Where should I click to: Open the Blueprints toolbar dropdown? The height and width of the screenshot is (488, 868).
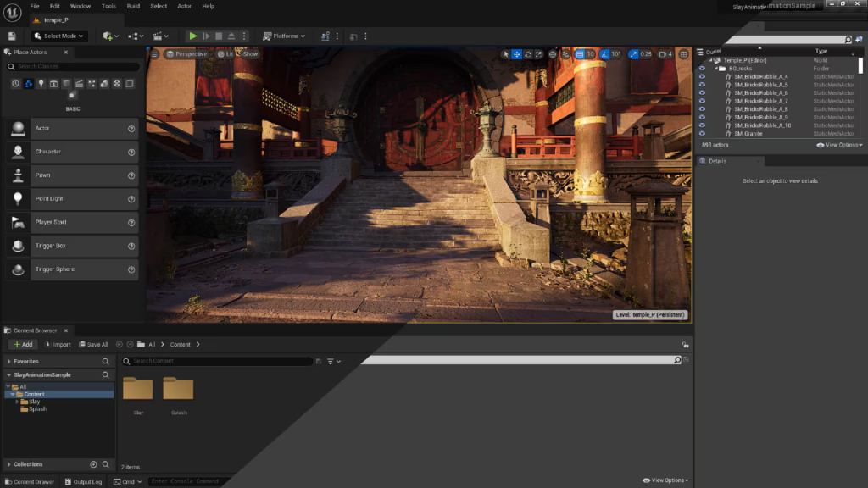click(136, 36)
